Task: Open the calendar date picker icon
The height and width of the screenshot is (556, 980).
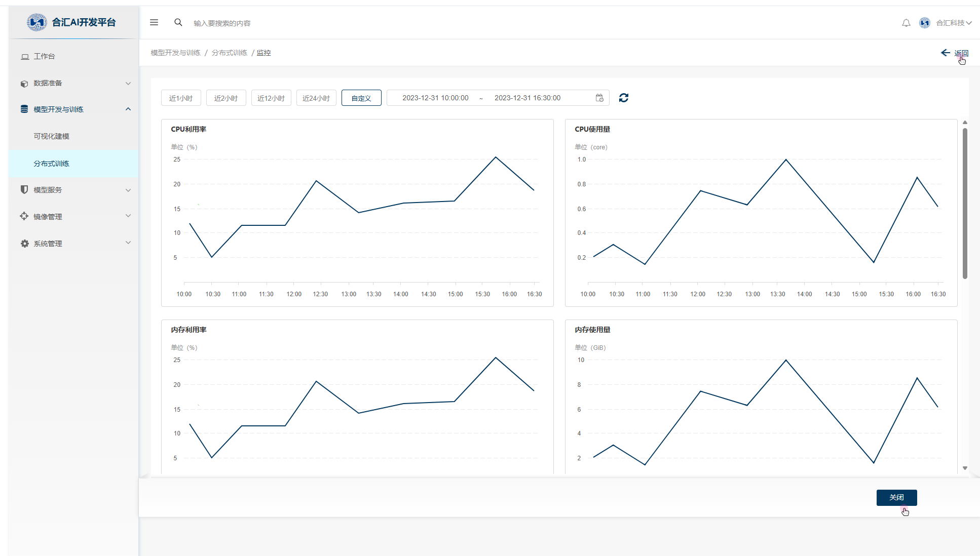Action: pyautogui.click(x=599, y=98)
